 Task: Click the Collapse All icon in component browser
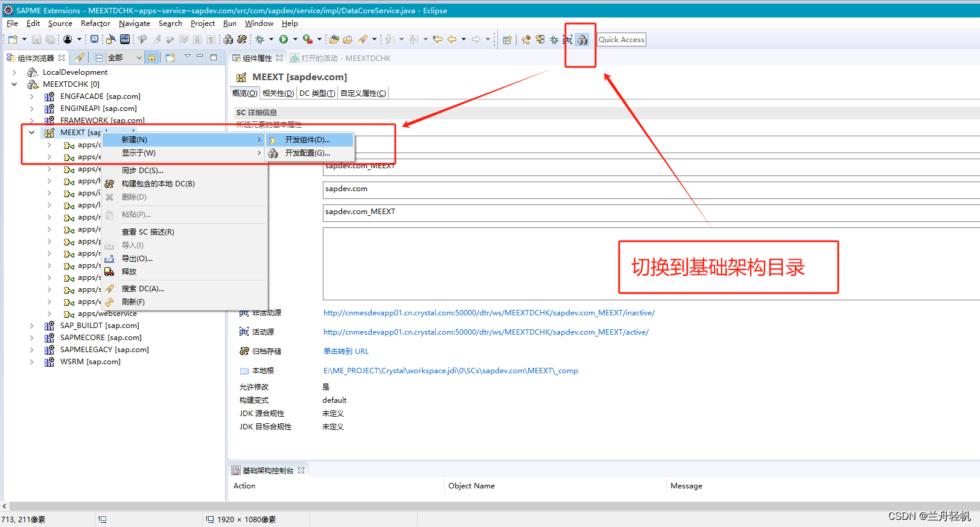click(99, 58)
